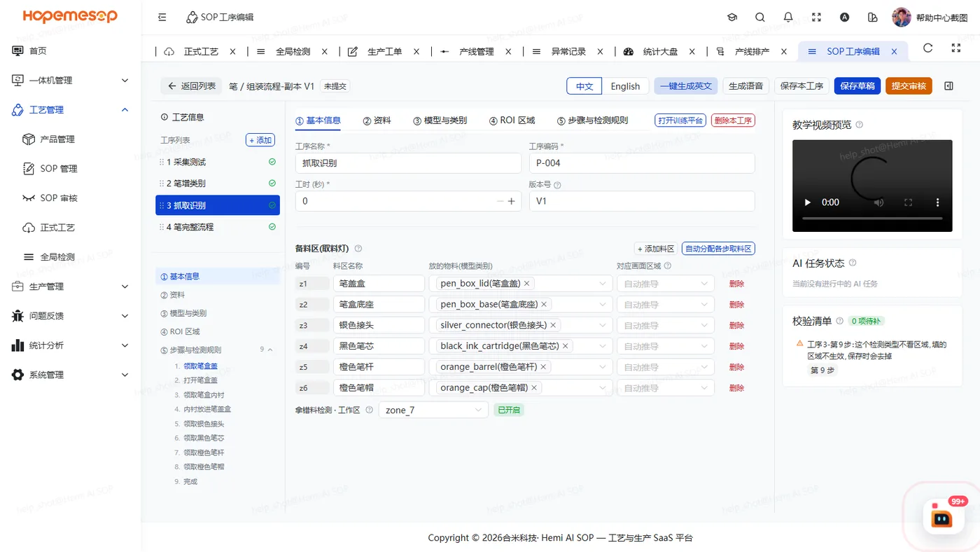
Task: Toggle the 已开启 mis-pick detection status
Action: pos(508,410)
